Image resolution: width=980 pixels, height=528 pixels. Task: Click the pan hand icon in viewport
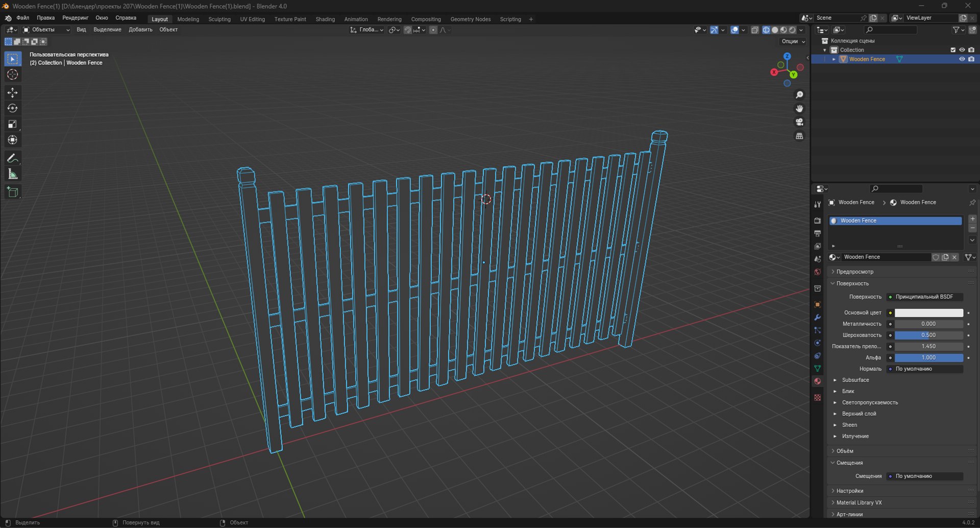[799, 109]
